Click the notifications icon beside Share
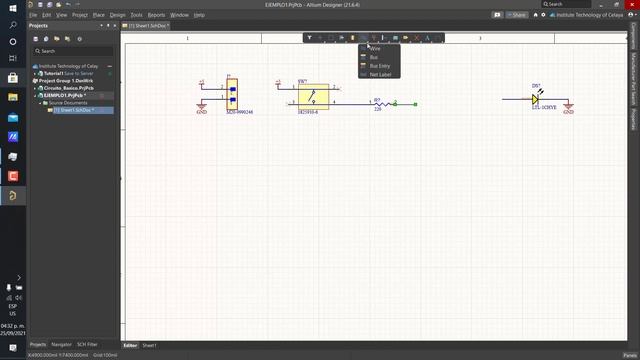Image resolution: width=640 pixels, height=360 pixels. tap(497, 15)
